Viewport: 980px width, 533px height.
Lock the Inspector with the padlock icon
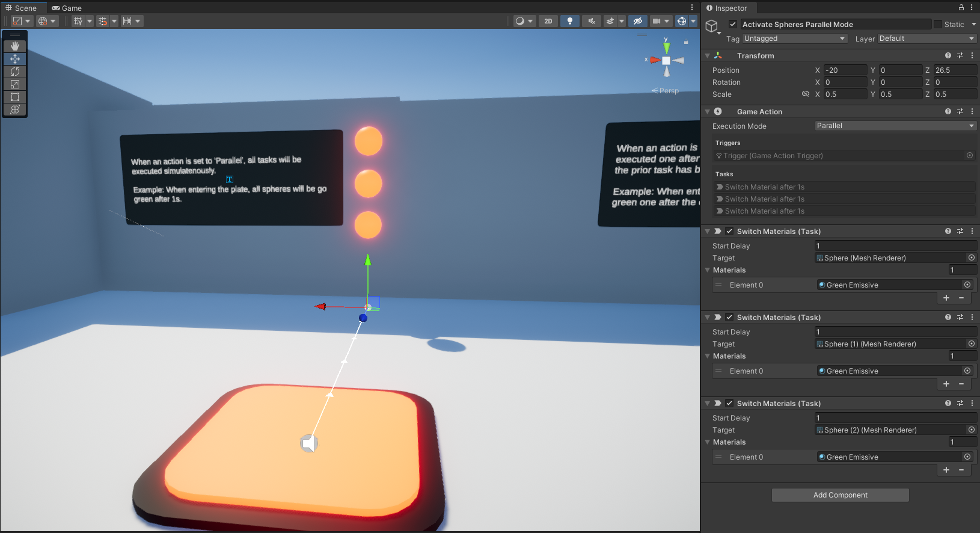(x=961, y=8)
